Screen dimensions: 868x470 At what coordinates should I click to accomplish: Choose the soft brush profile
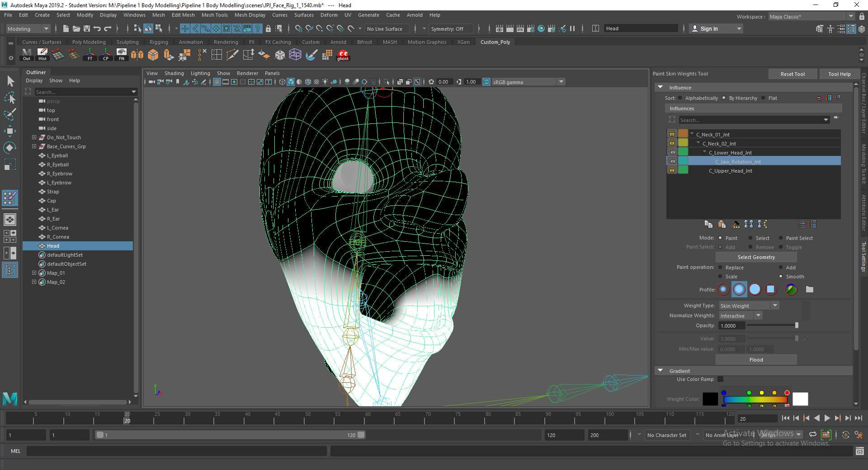[739, 289]
